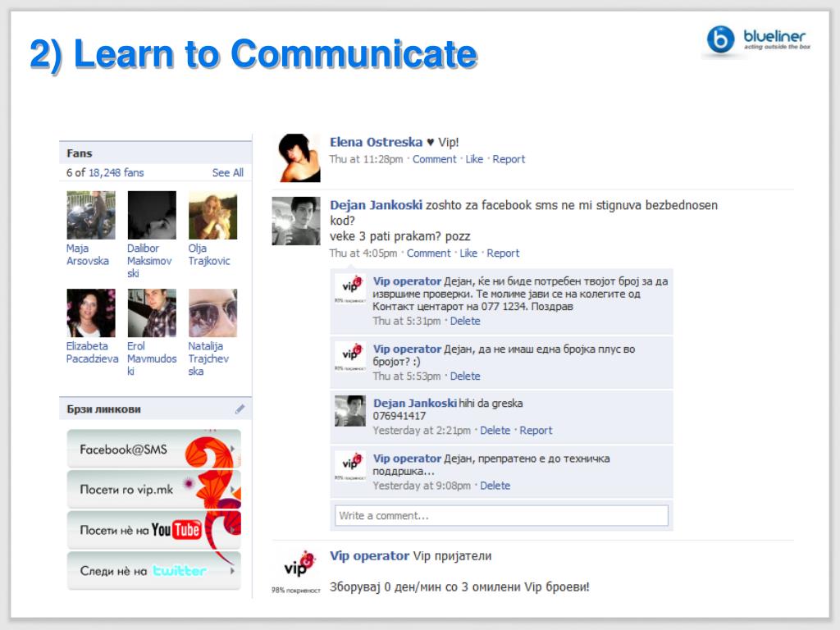840x630 pixels.
Task: Click the Посети нè на YouTube button
Action: (153, 530)
